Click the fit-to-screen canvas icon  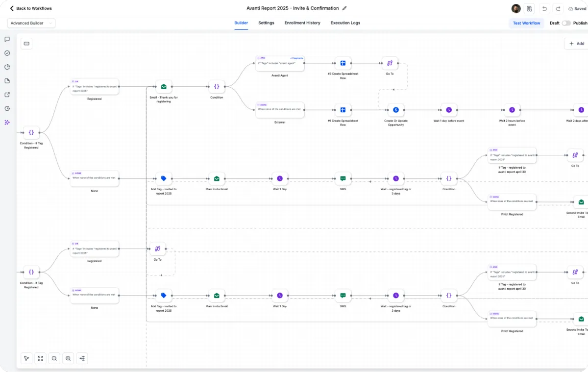[x=40, y=358]
